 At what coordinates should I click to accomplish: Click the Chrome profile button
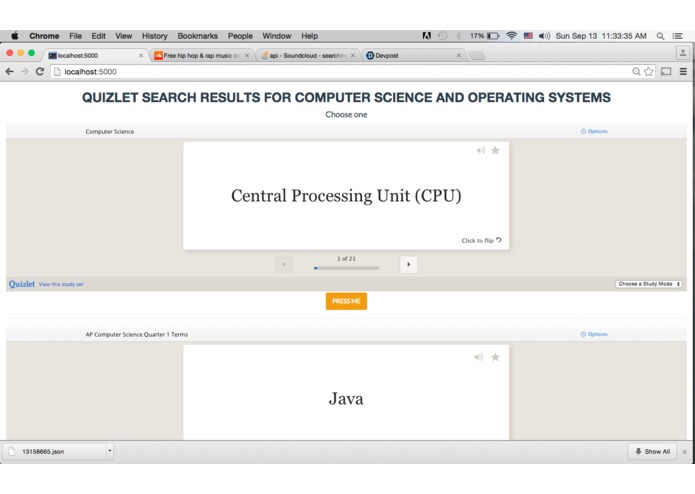point(683,53)
